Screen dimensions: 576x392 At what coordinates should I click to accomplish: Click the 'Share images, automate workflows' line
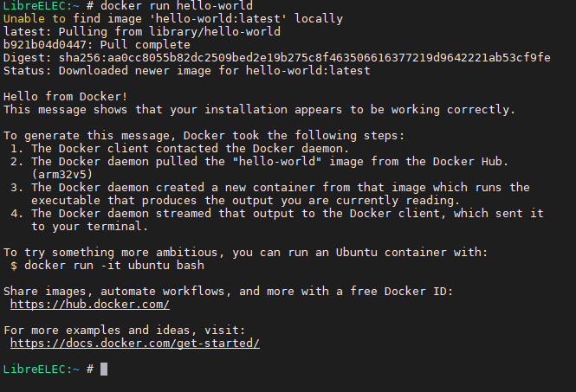(228, 291)
